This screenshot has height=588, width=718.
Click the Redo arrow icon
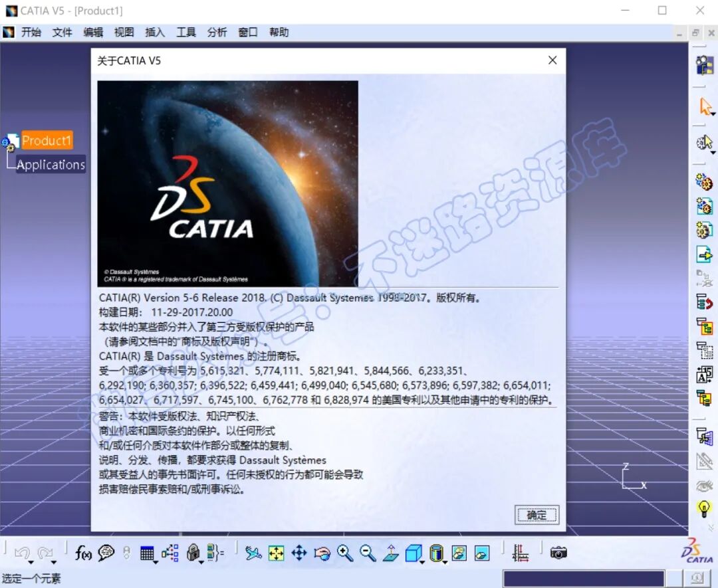tap(45, 553)
